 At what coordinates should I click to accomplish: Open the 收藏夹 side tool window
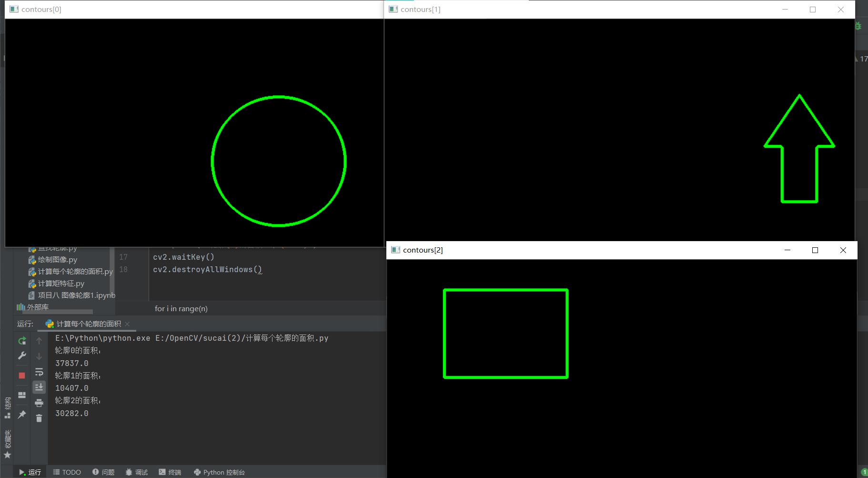coord(7,444)
